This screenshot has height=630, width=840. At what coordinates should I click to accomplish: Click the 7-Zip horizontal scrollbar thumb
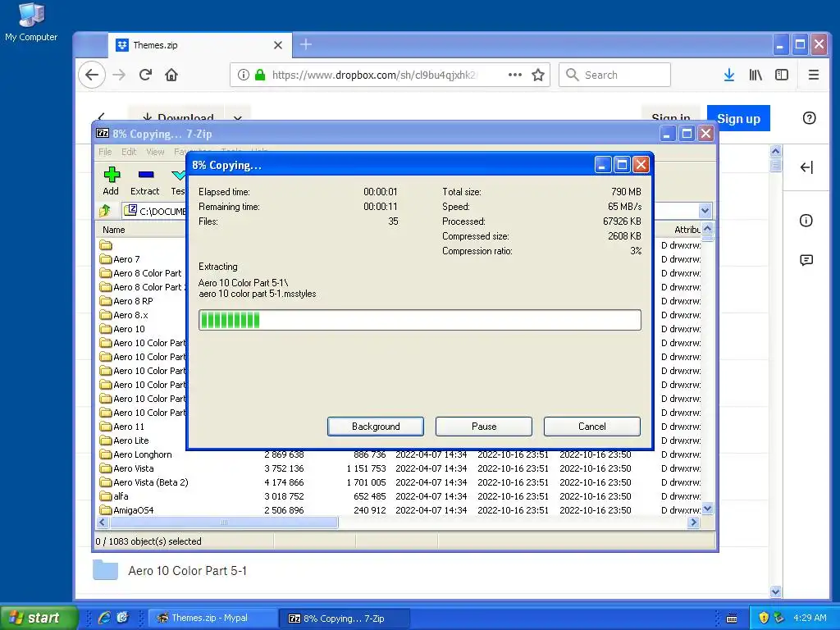click(x=224, y=523)
